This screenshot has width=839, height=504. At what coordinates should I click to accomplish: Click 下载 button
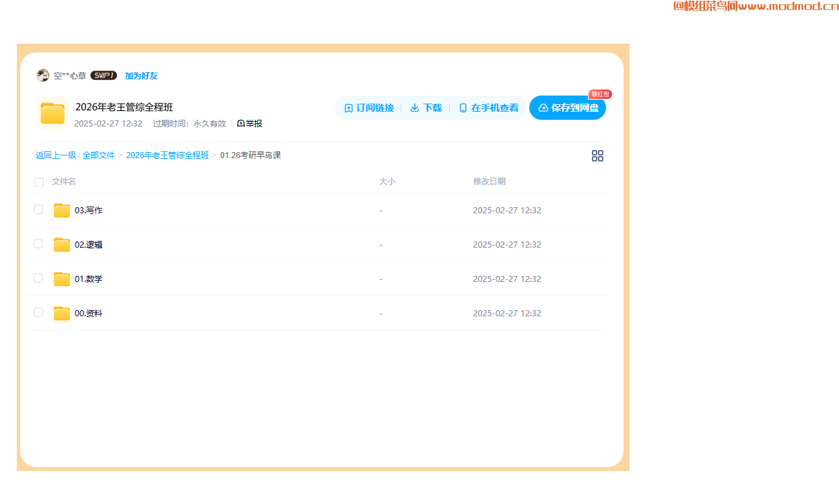point(426,108)
